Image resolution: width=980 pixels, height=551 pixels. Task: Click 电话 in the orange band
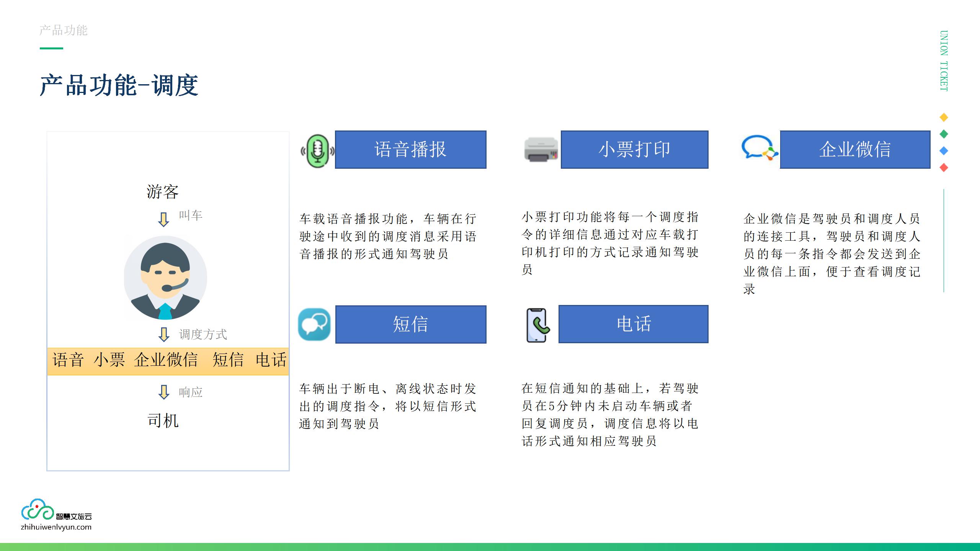point(271,360)
